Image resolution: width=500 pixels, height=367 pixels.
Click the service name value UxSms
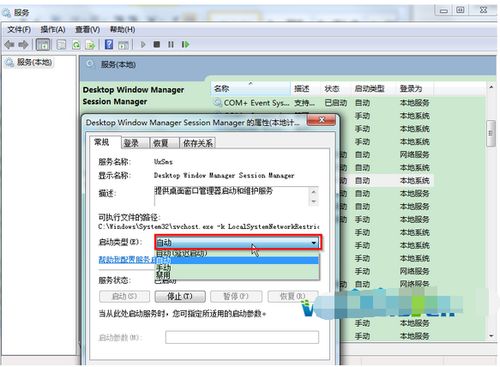pyautogui.click(x=163, y=162)
